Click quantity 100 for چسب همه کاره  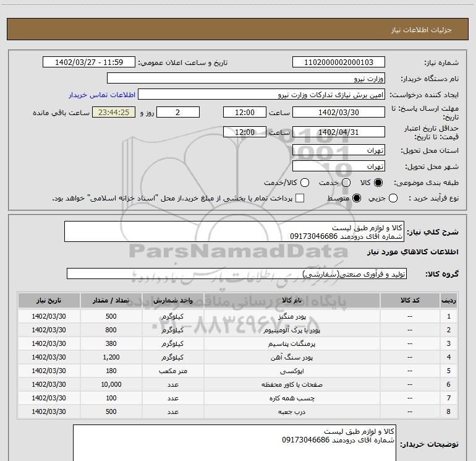click(x=111, y=398)
